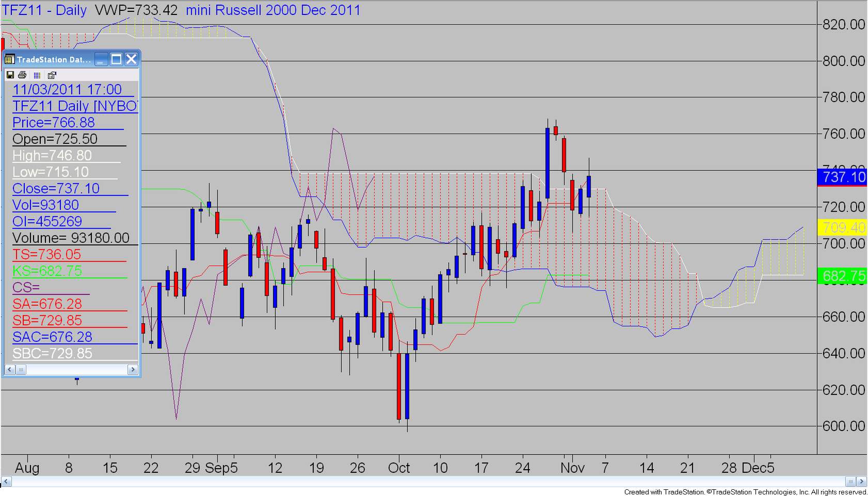Close the TradeStation Data window

pos(131,59)
